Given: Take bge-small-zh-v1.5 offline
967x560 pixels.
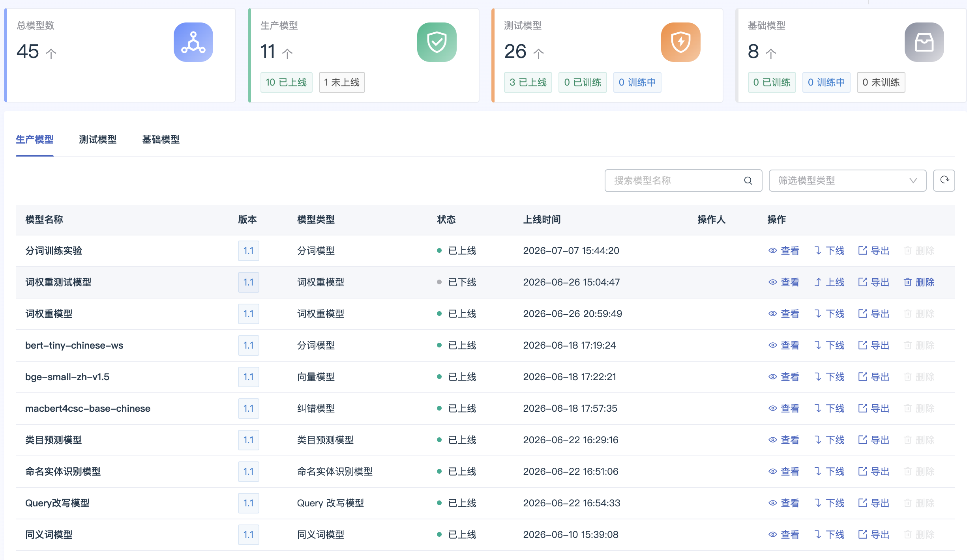Looking at the screenshot, I should click(x=829, y=377).
